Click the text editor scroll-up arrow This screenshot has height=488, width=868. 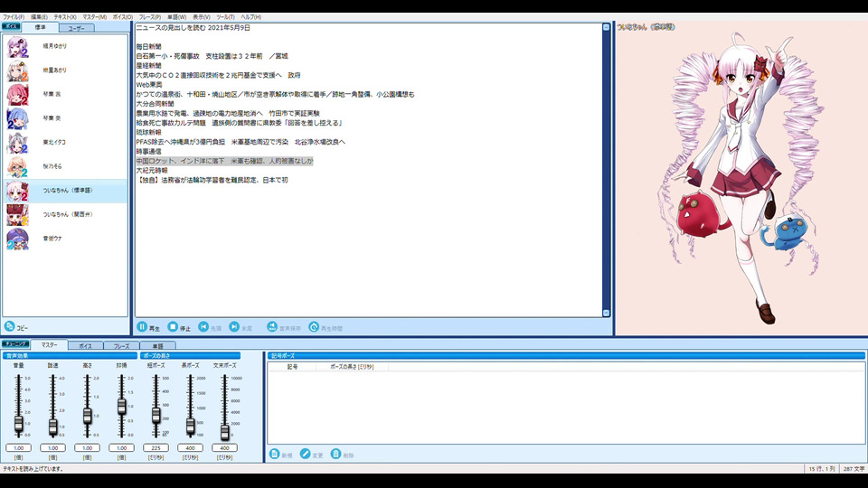click(606, 27)
